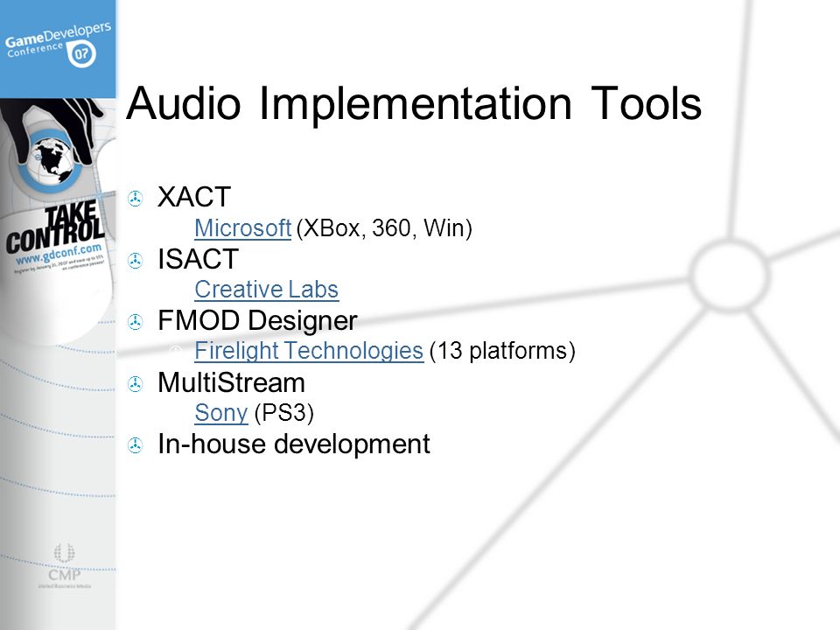
Task: Open the Microsoft hyperlink
Action: click(x=242, y=228)
